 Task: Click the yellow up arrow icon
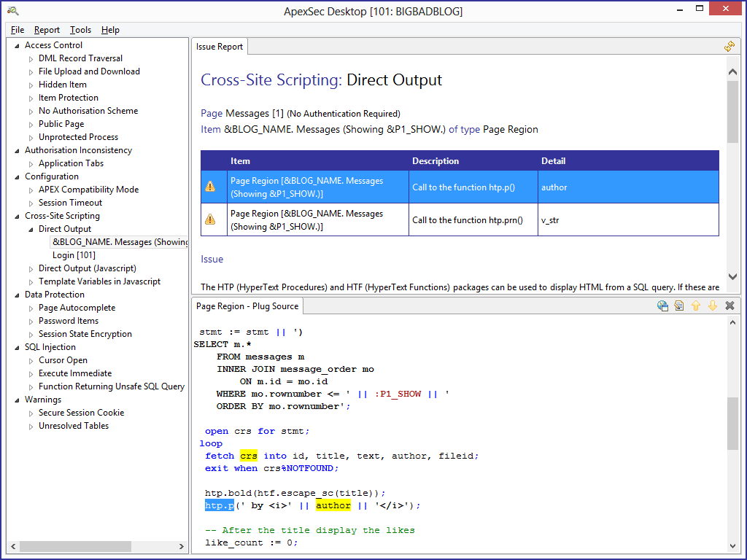tap(696, 306)
